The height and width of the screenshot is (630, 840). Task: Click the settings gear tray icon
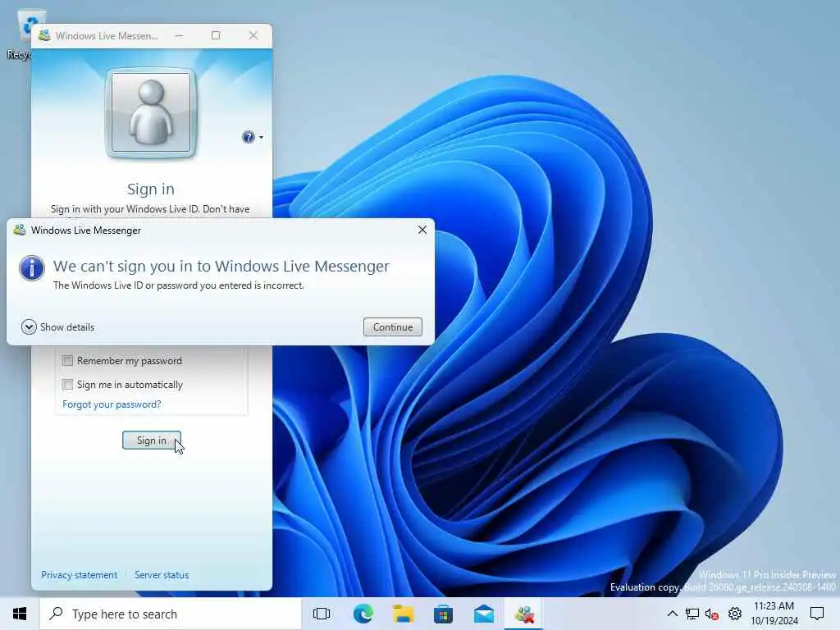735,614
